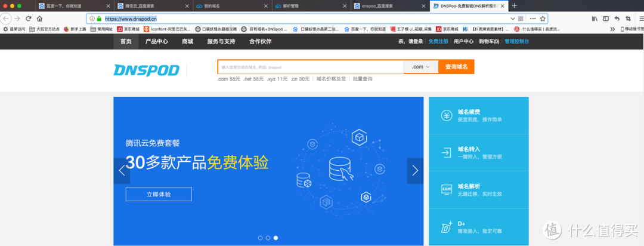Select the second carousel dot indicator
644x246 pixels.
[268, 238]
